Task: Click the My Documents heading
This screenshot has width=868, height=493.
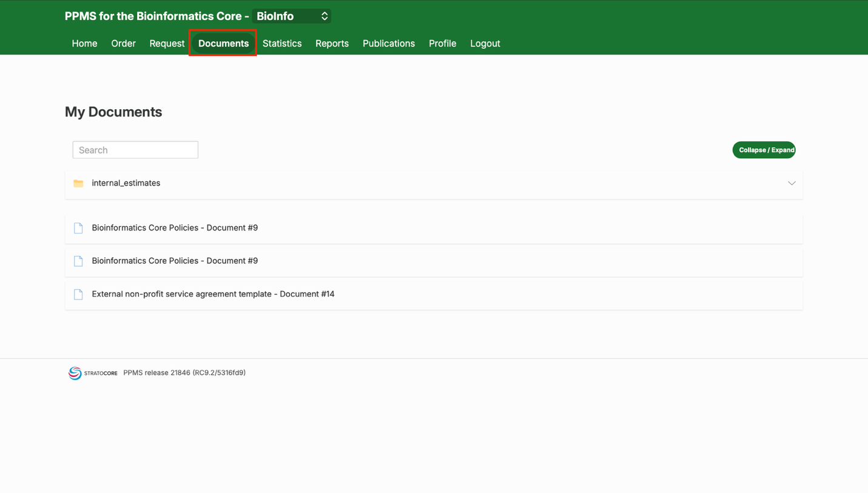Action: coord(113,112)
